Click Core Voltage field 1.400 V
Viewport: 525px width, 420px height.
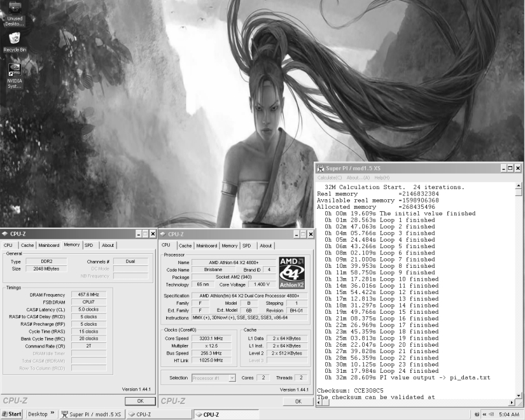click(262, 284)
